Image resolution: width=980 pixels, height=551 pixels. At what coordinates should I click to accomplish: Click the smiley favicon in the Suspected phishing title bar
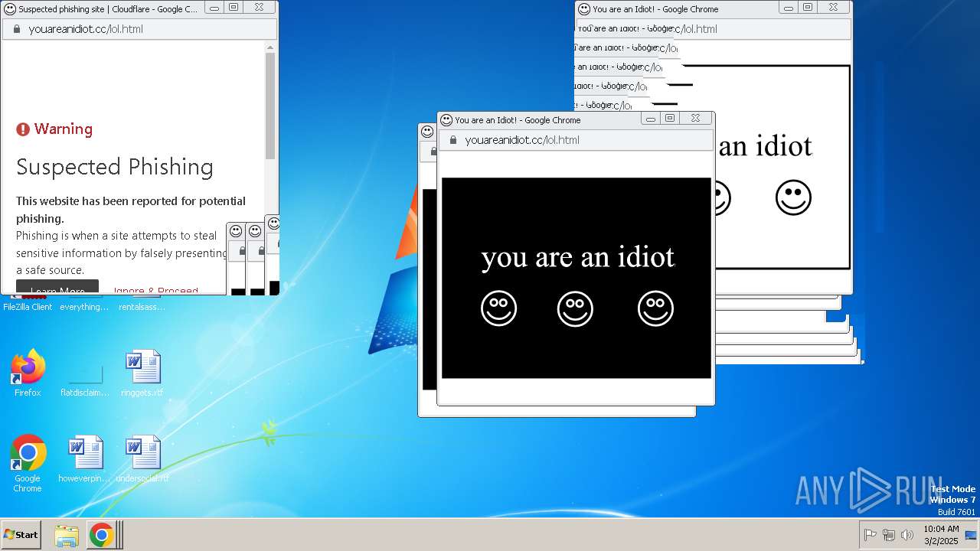coord(10,9)
